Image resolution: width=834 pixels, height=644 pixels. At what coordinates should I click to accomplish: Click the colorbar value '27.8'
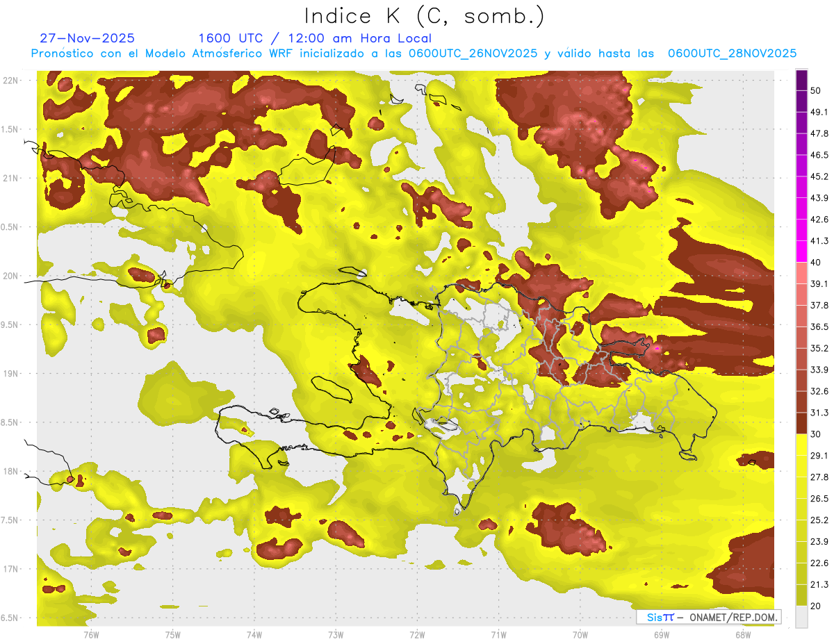[819, 477]
